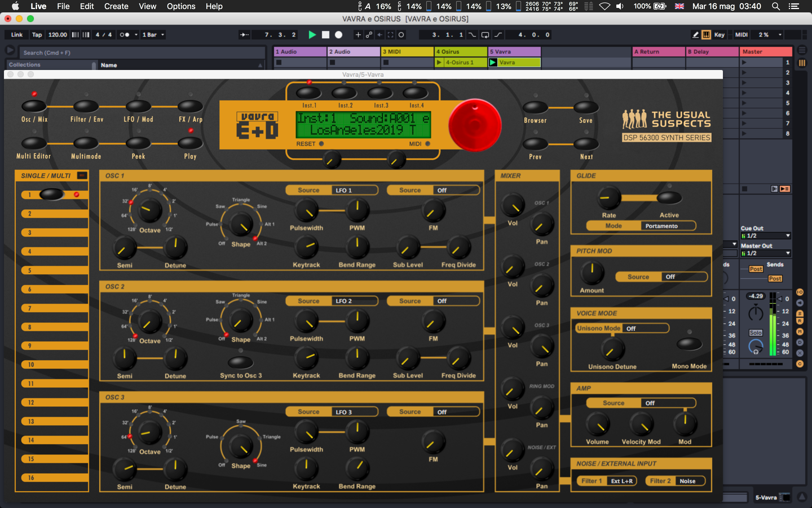Screen dimensions: 812x508
Task: Open the LFO / Mod page button
Action: point(138,106)
